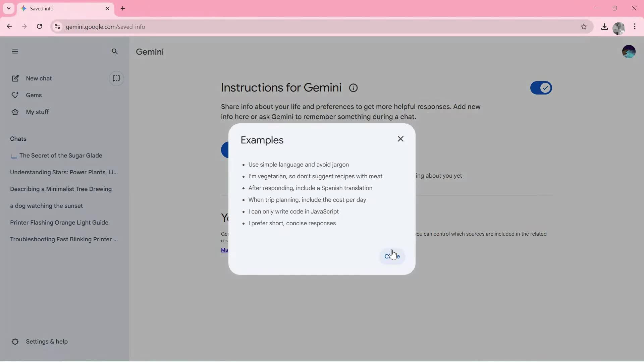The height and width of the screenshot is (362, 644).
Task: Disable the Instructions for Gemini toggle
Action: (541, 88)
